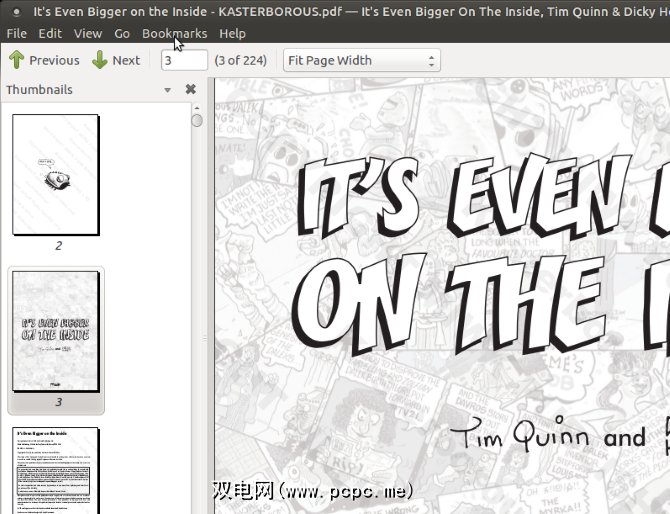Screen dimensions: 670x514
Task: Open the Go menu
Action: [122, 33]
